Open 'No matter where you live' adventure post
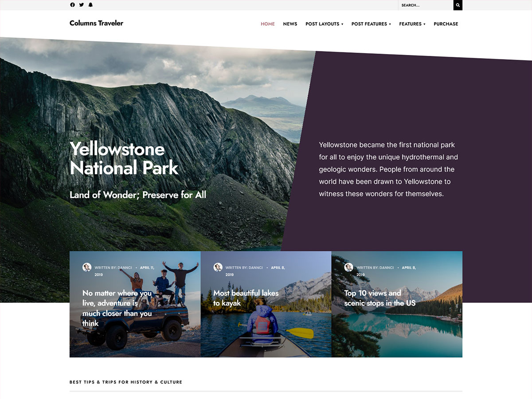532x399 pixels. pyautogui.click(x=117, y=308)
